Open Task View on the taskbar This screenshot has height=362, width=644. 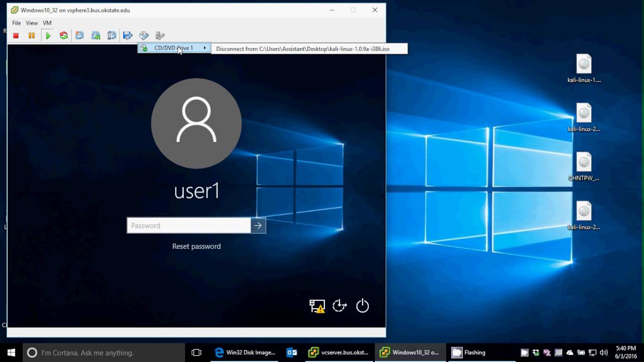coord(196,352)
